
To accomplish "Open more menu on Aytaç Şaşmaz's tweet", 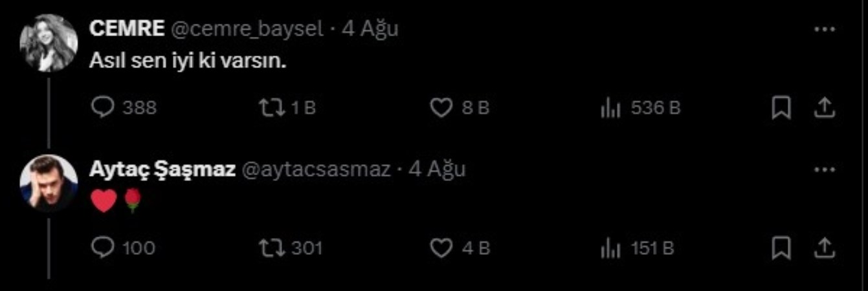I will click(x=824, y=169).
